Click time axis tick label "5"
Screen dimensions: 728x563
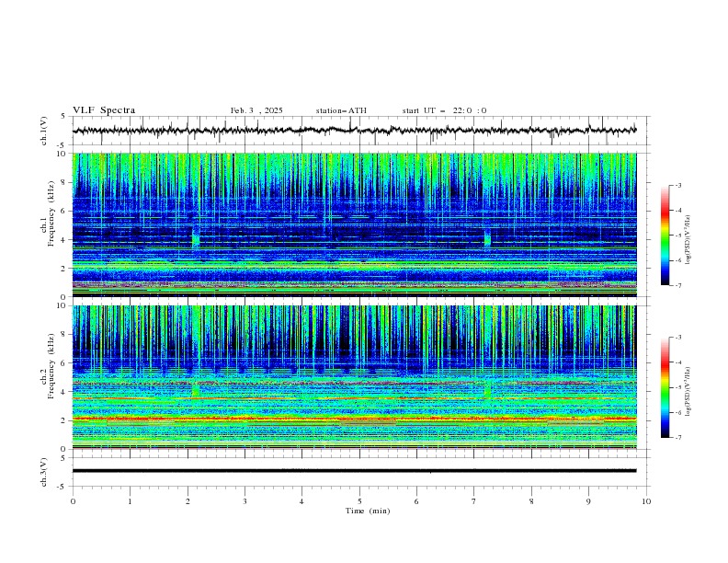(x=359, y=501)
